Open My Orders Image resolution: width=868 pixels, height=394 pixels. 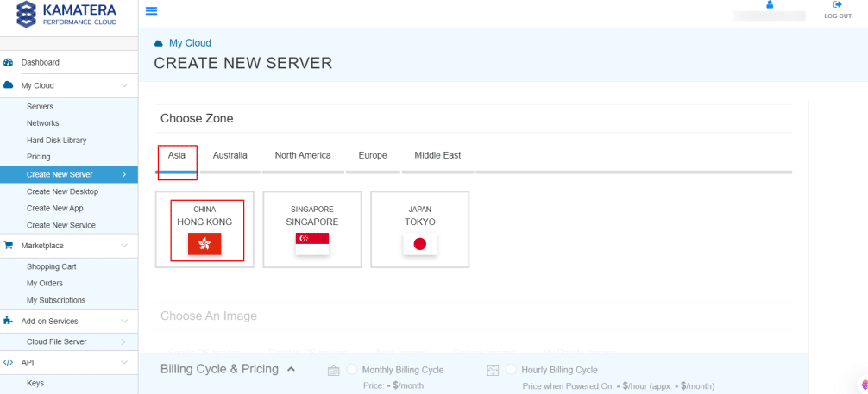click(45, 283)
